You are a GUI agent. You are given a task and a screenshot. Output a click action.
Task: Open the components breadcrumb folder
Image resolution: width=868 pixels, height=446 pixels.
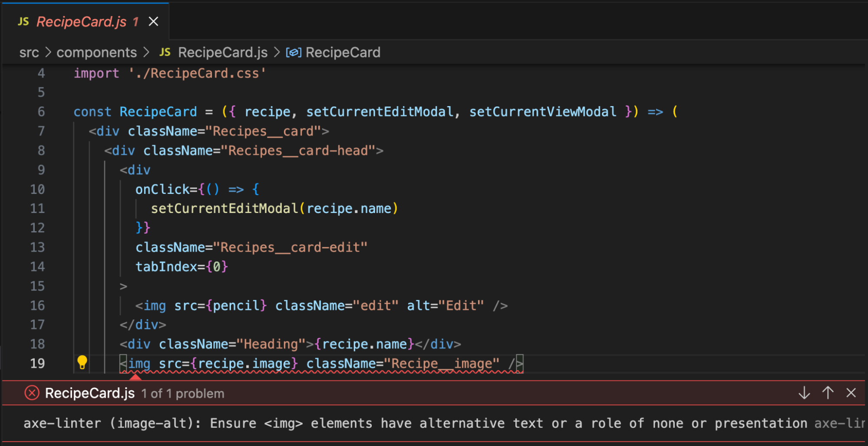pyautogui.click(x=96, y=53)
